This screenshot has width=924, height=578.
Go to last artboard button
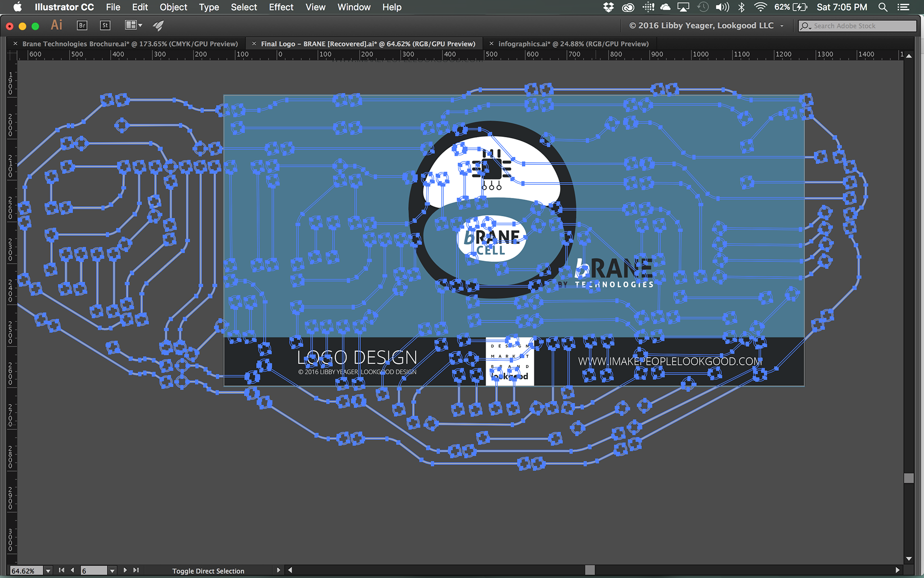(x=136, y=570)
